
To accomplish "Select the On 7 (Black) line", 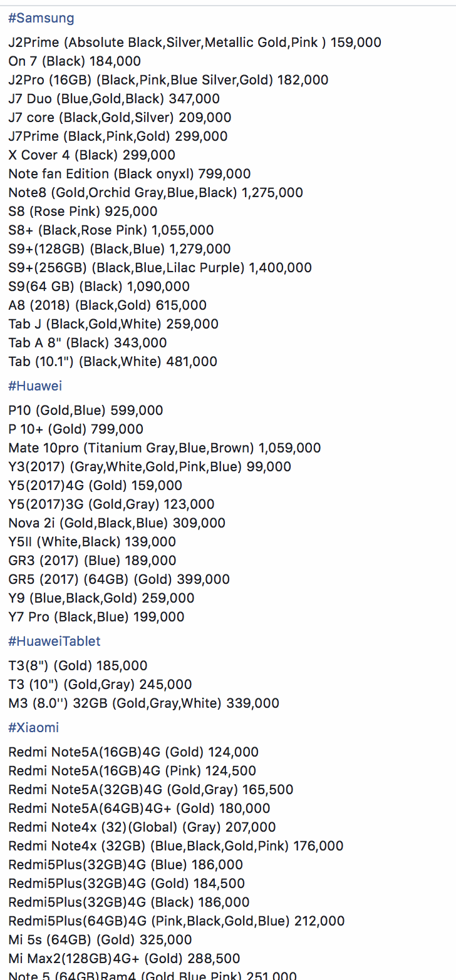I will [75, 61].
